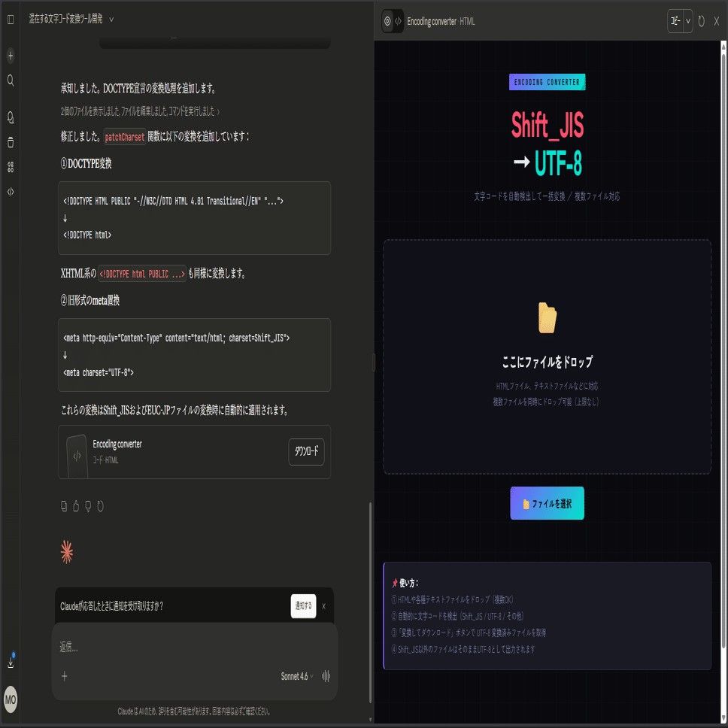Image resolution: width=728 pixels, height=728 pixels.
Task: Start a new chat with the plus icon
Action: 10,55
